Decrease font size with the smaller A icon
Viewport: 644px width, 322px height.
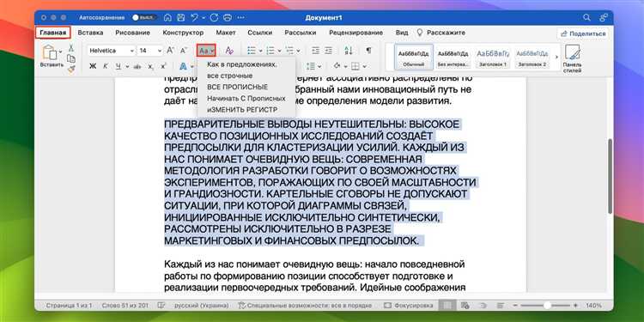pyautogui.click(x=185, y=51)
